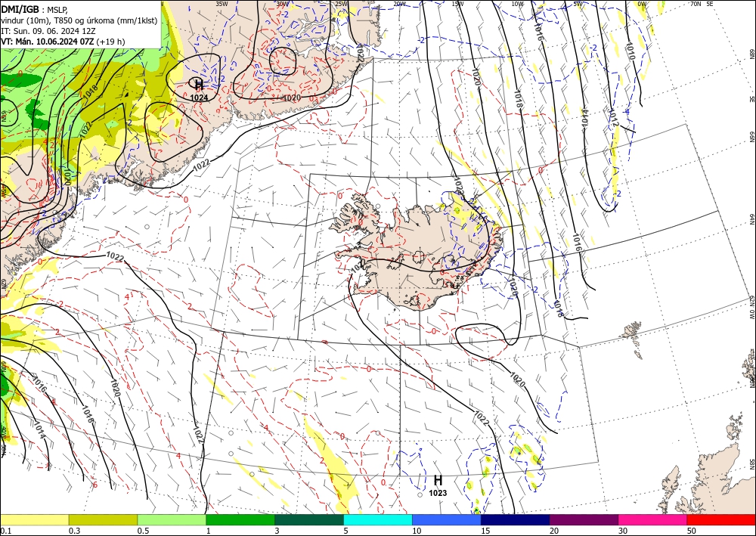
Task: Choose the purple 20–30 legend swatch
Action: click(x=584, y=519)
